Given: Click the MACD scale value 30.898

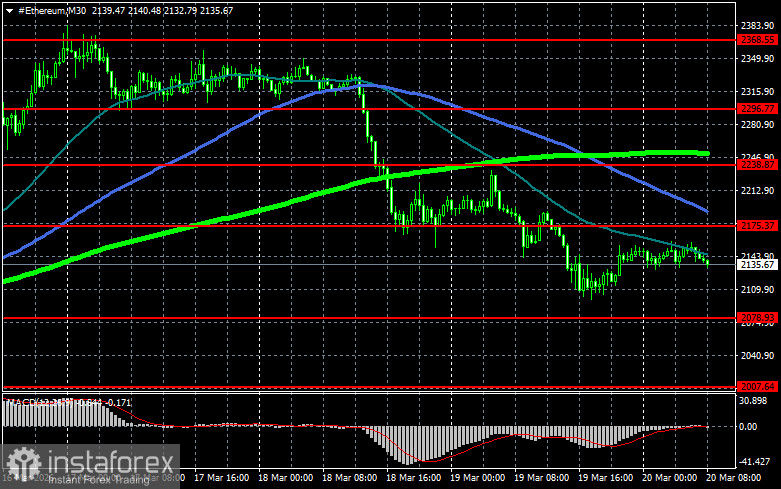Looking at the screenshot, I should [755, 401].
